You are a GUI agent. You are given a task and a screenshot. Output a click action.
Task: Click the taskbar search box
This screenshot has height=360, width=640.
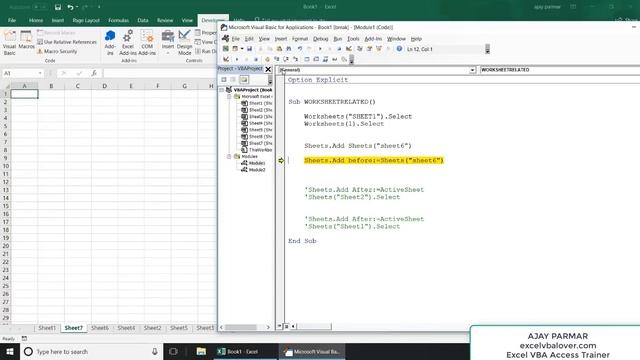(x=91, y=351)
